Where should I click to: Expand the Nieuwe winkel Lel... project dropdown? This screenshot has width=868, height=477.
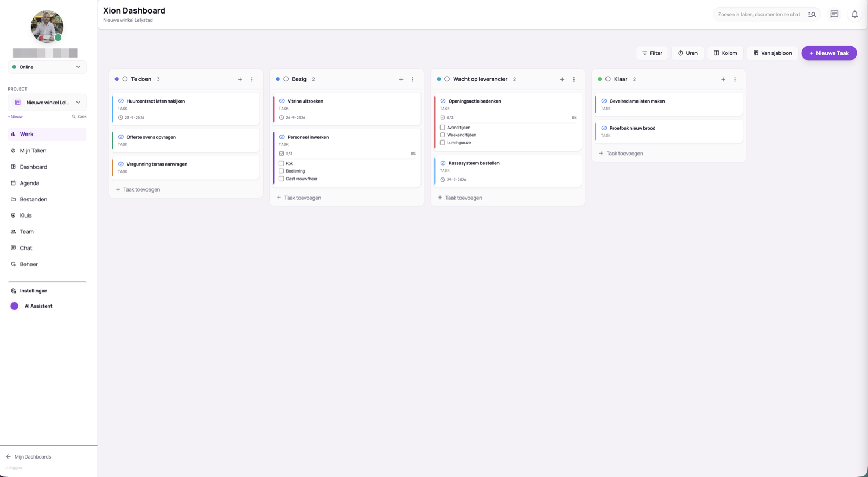coord(47,103)
